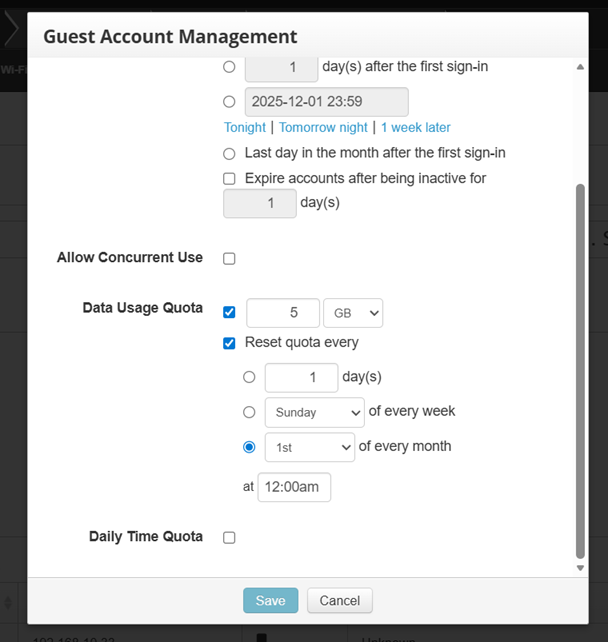This screenshot has height=642, width=608.
Task: Enable Allow Concurrent Use checkbox
Action: click(229, 258)
